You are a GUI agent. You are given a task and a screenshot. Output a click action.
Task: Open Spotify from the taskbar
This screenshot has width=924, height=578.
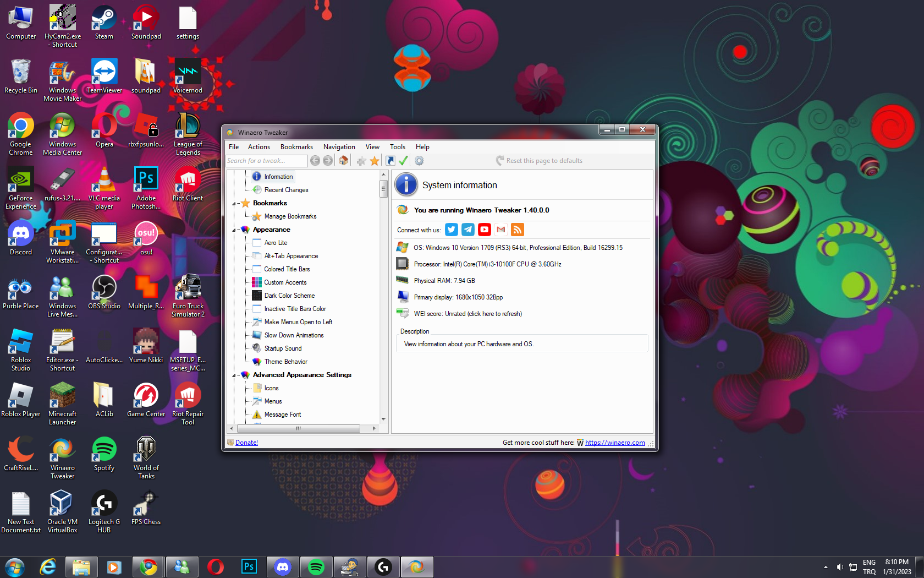click(x=316, y=567)
